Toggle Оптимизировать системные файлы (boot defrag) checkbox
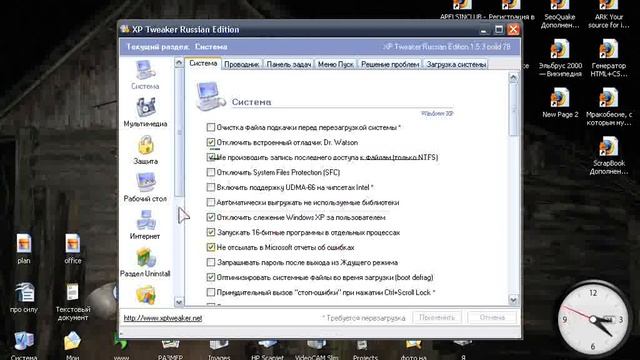This screenshot has height=360, width=640. tap(211, 277)
